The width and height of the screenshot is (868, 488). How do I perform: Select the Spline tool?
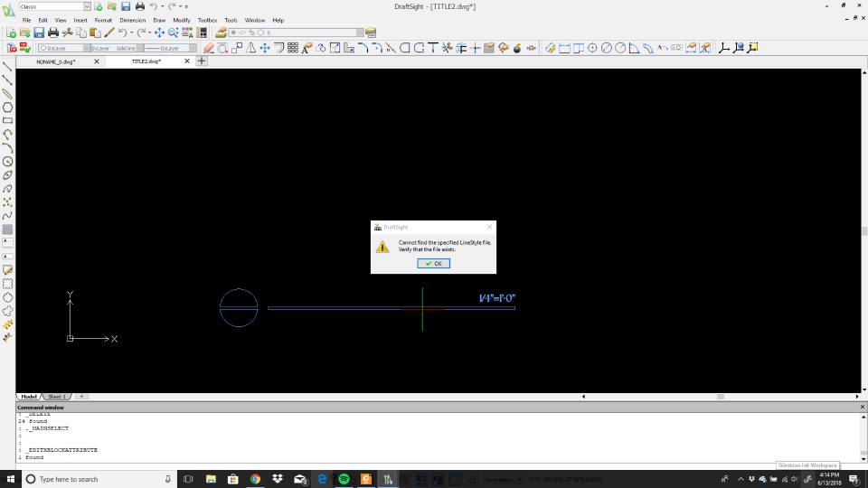point(7,216)
